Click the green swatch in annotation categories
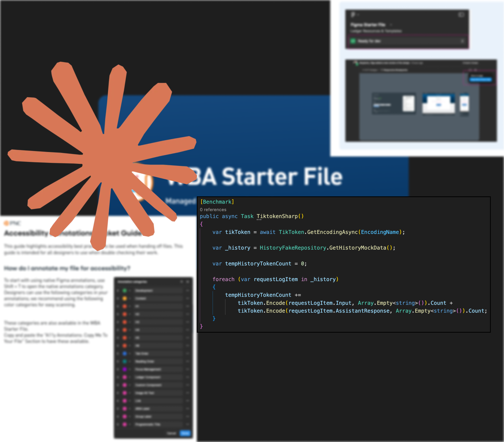The width and height of the screenshot is (504, 442). (125, 291)
